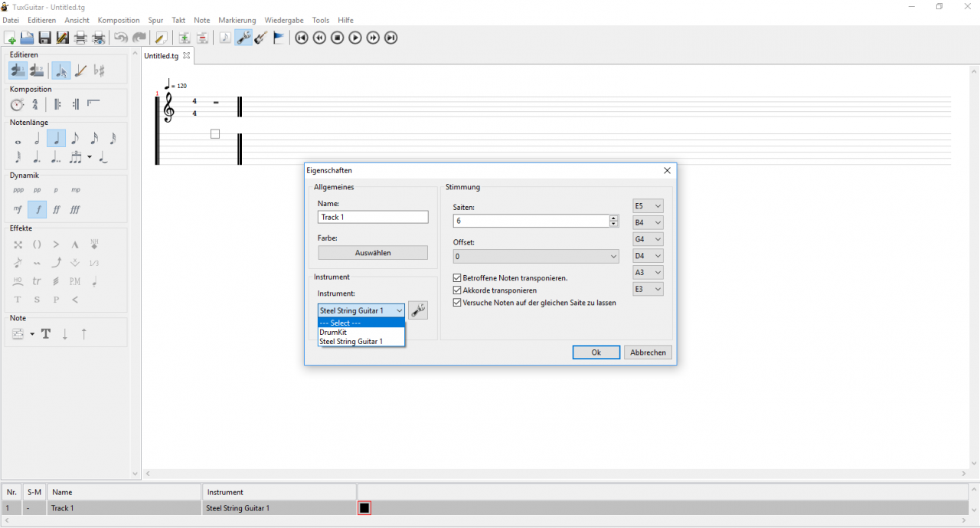Choose the selection mode note-cursor icon
The width and height of the screenshot is (980, 528).
click(61, 71)
